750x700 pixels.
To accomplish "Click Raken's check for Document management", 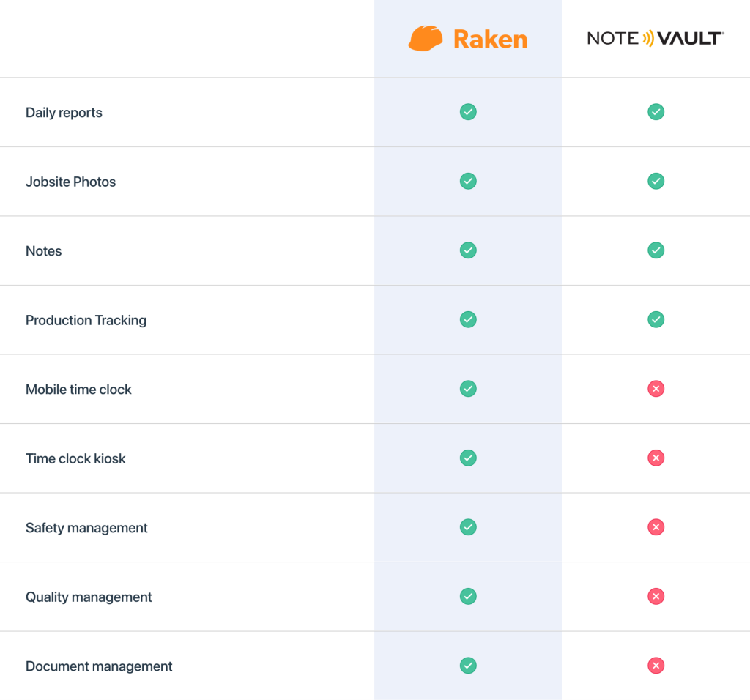I will (468, 666).
